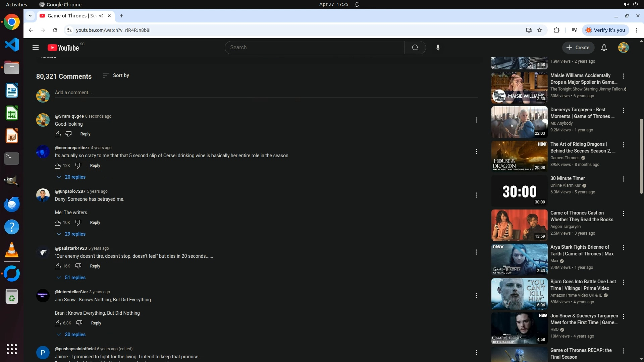Open the notifications bell
The image size is (644, 362).
click(604, 48)
